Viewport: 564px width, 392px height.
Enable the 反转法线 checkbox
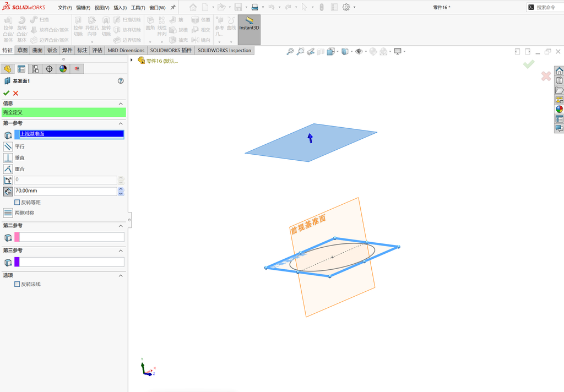pos(17,284)
